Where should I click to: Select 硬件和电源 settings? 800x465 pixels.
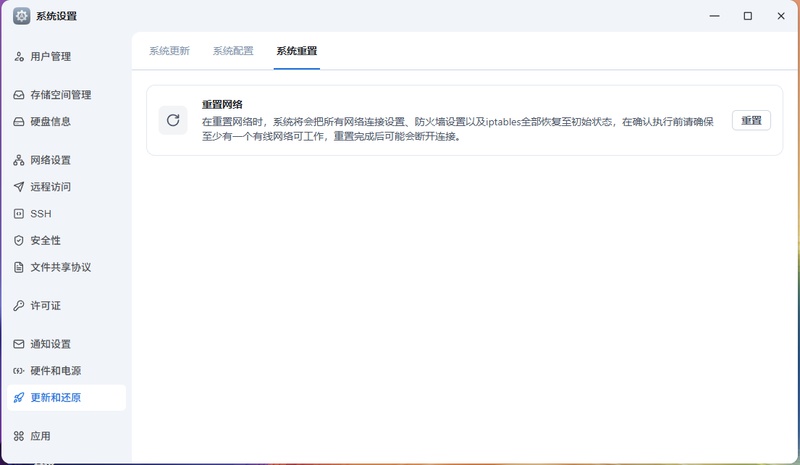pyautogui.click(x=66, y=371)
